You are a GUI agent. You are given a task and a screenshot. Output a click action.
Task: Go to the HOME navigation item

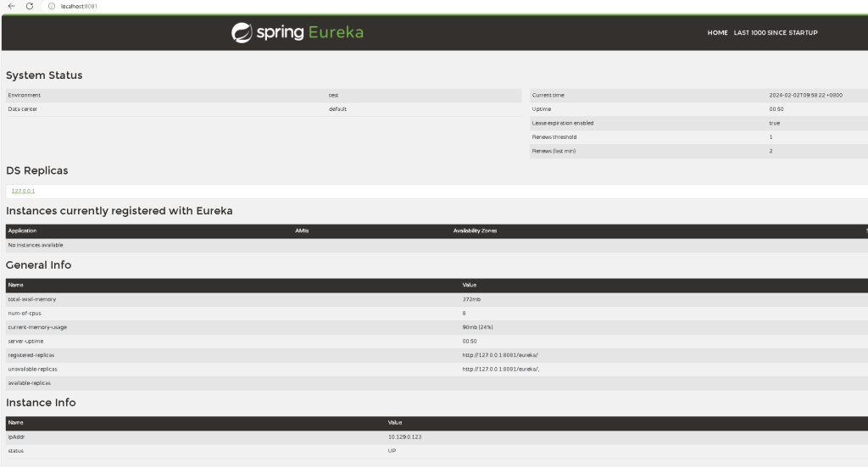pyautogui.click(x=717, y=32)
